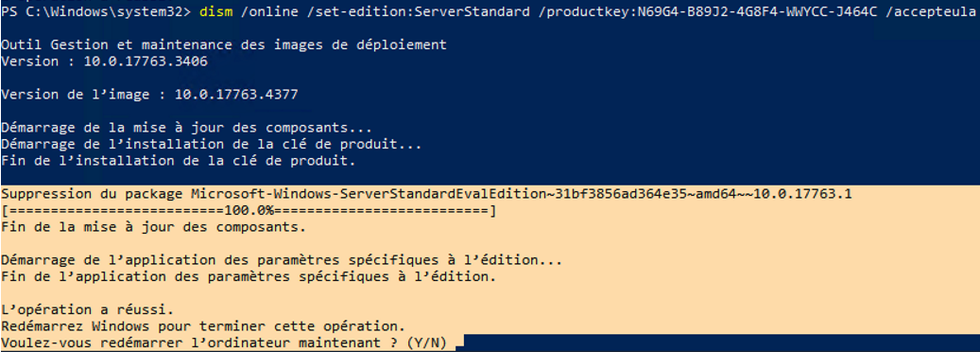Click the Démarrage de l'application des paramètres line
This screenshot has height=352, width=980.
click(282, 260)
